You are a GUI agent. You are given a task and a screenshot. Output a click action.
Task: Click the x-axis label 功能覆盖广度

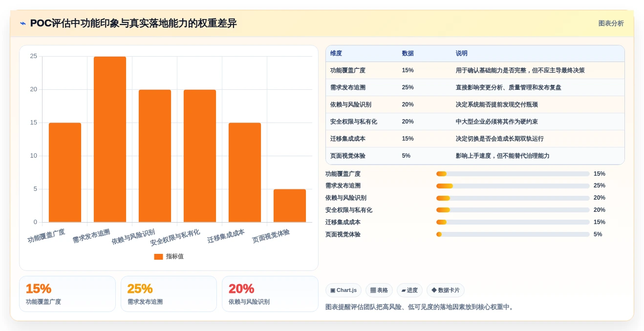click(x=46, y=236)
